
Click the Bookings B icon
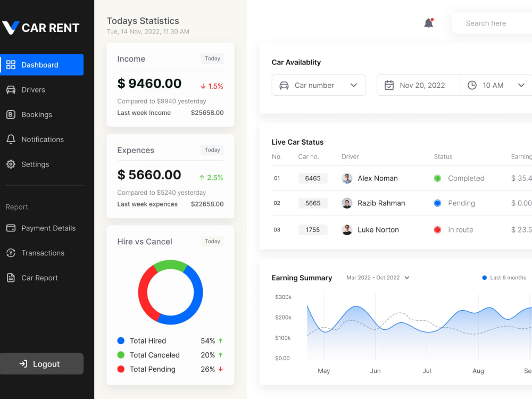[x=11, y=115]
